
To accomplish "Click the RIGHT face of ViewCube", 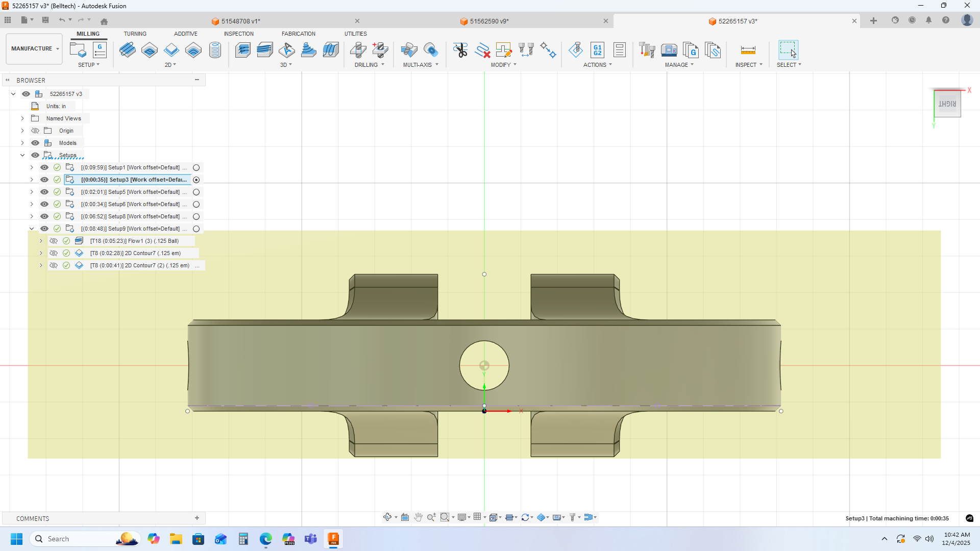I will (x=947, y=104).
